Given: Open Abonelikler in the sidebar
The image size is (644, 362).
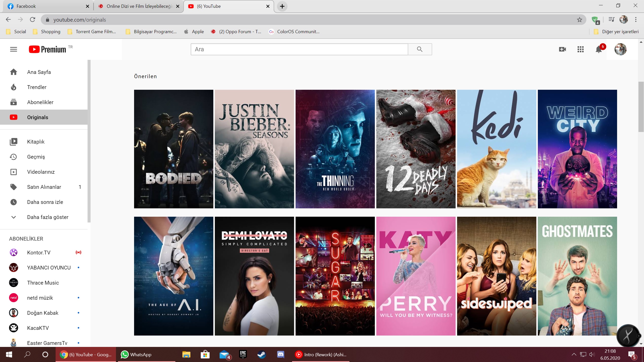Looking at the screenshot, I should 44,102.
